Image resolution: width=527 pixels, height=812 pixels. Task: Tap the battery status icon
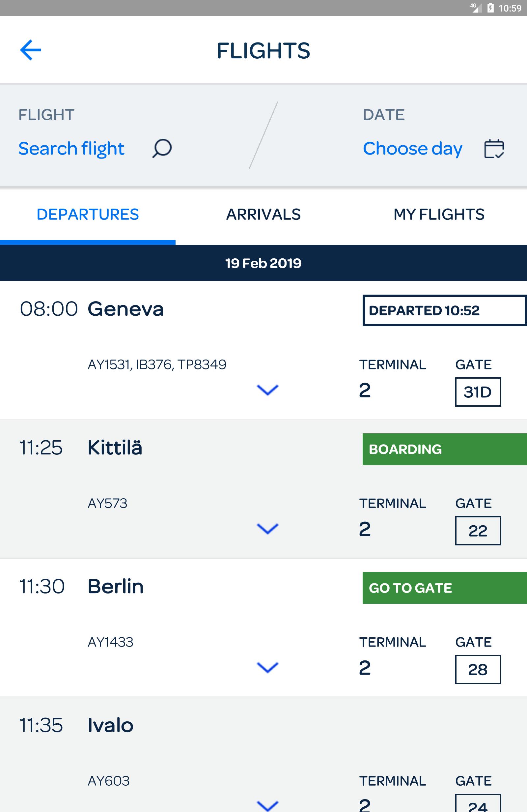point(490,8)
